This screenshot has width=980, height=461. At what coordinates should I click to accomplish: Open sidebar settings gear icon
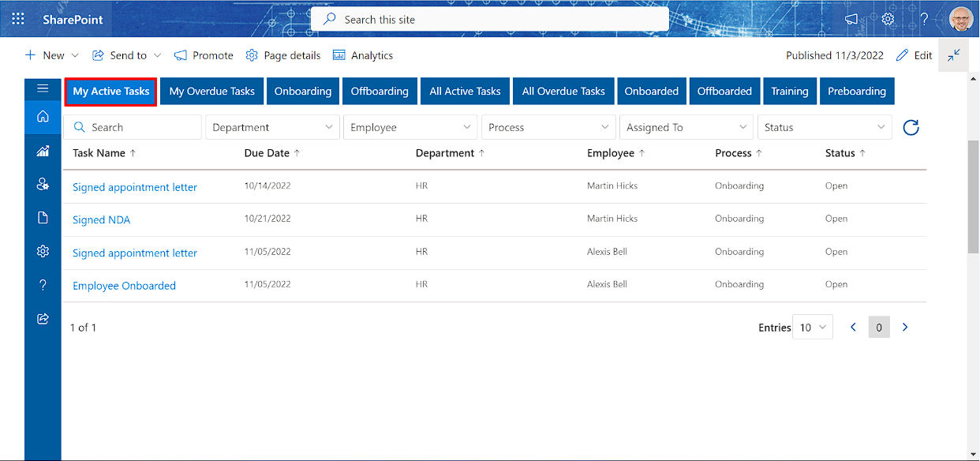(42, 250)
